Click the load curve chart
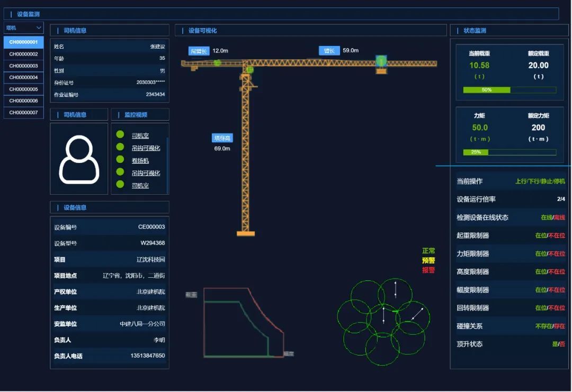The width and height of the screenshot is (572, 392). pyautogui.click(x=243, y=323)
